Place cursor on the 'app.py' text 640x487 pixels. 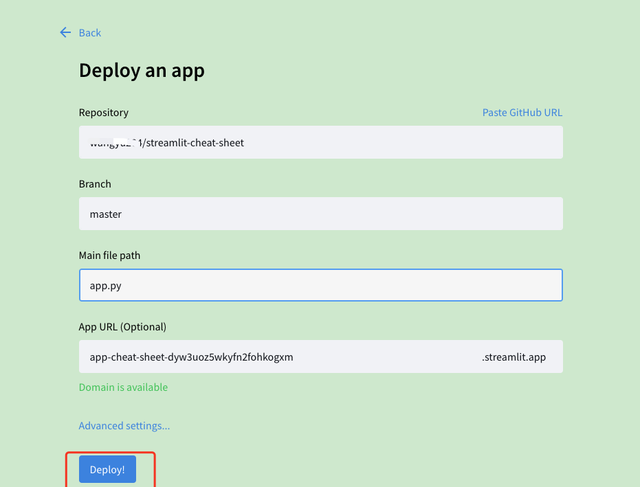tap(105, 285)
